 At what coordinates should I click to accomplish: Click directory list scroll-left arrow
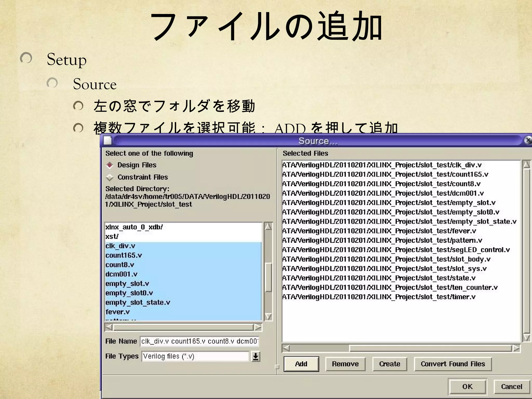point(109,327)
